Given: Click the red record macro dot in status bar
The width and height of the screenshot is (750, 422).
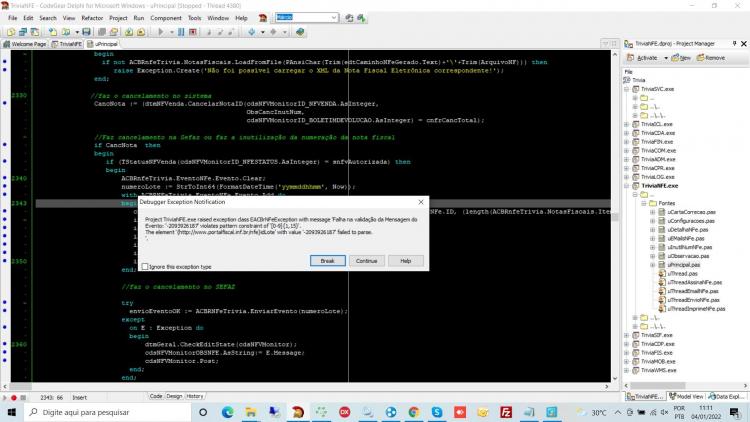Looking at the screenshot, I should (14, 398).
